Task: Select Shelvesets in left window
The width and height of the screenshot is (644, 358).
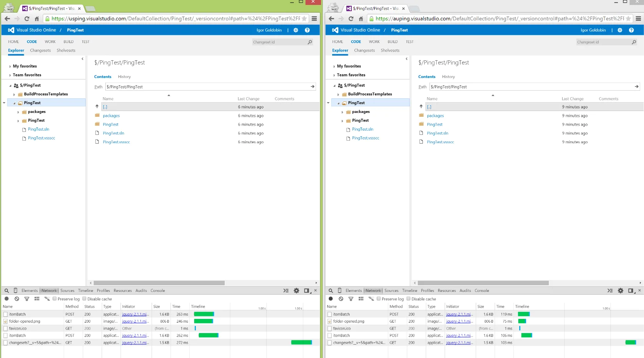Action: [66, 50]
